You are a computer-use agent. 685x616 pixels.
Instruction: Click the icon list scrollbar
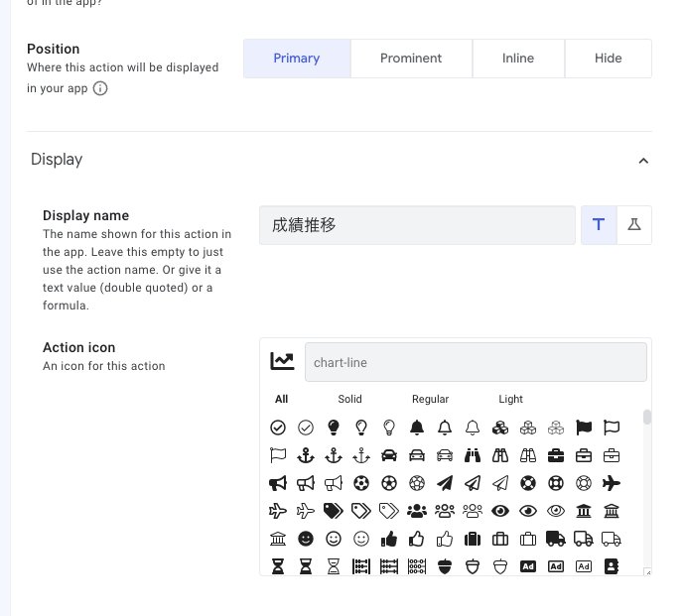click(647, 418)
